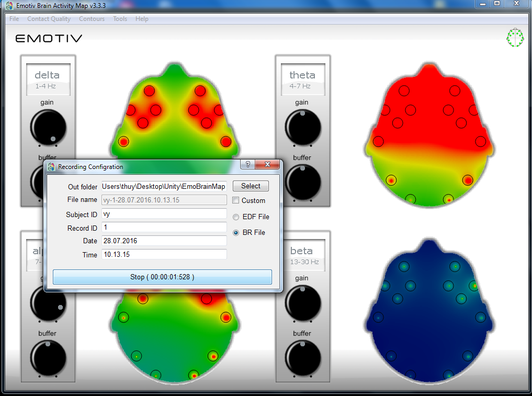Close the Recording Configuration dialog
532x396 pixels.
pyautogui.click(x=268, y=165)
